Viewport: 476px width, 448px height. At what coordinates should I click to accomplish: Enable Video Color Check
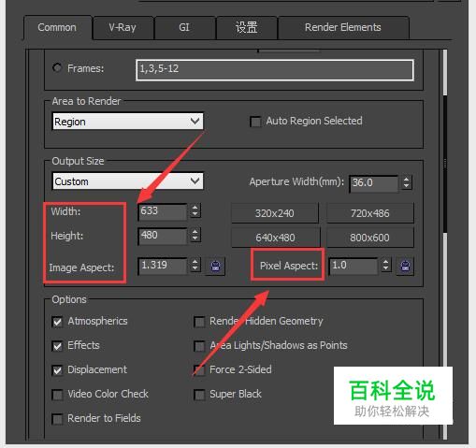[x=57, y=395]
